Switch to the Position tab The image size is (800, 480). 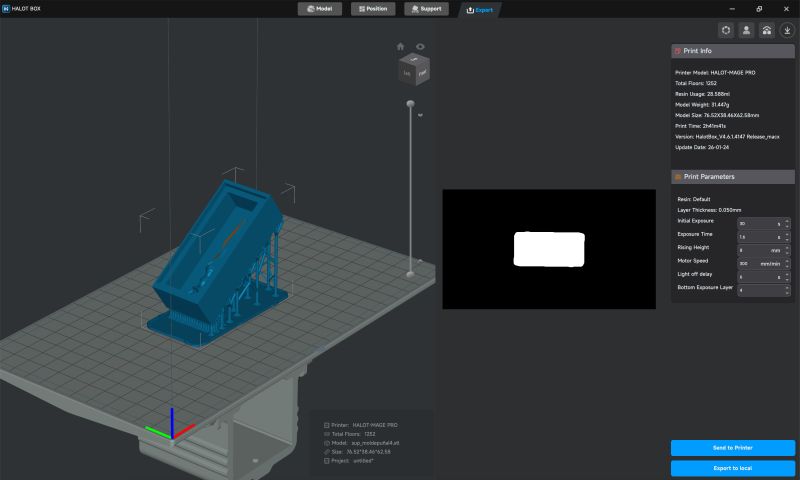pyautogui.click(x=373, y=9)
